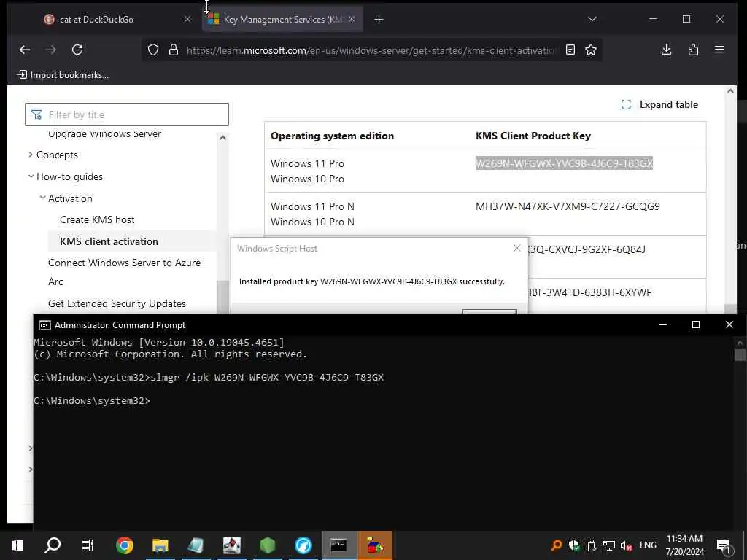
Task: Open Connect Windows Server to Azure Arc
Action: [x=124, y=272]
